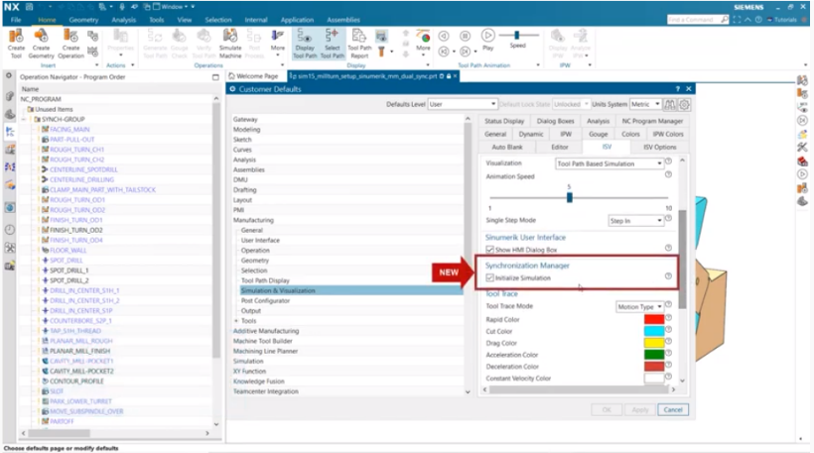Screen dimensions: 814x453
Task: Click the Rapid Color red swatch
Action: [x=654, y=319]
